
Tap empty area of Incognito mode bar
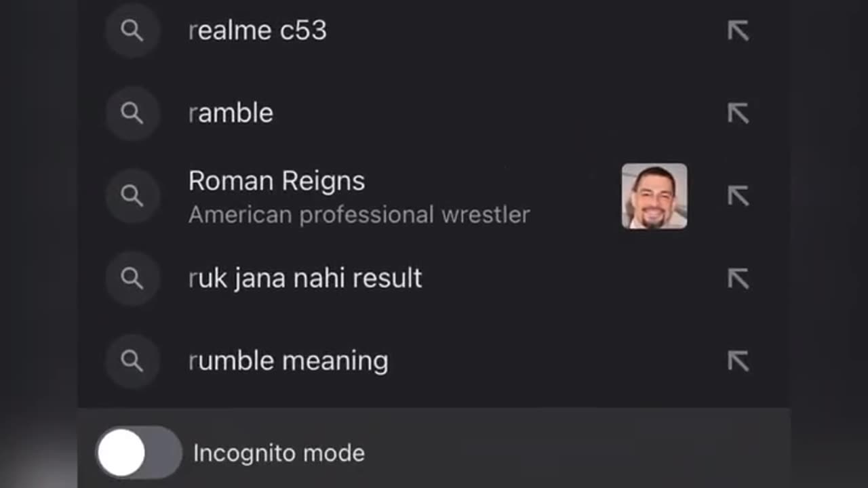576,453
